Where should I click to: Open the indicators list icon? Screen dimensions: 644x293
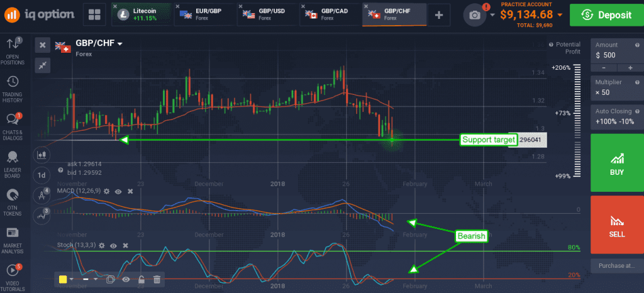pyautogui.click(x=42, y=214)
